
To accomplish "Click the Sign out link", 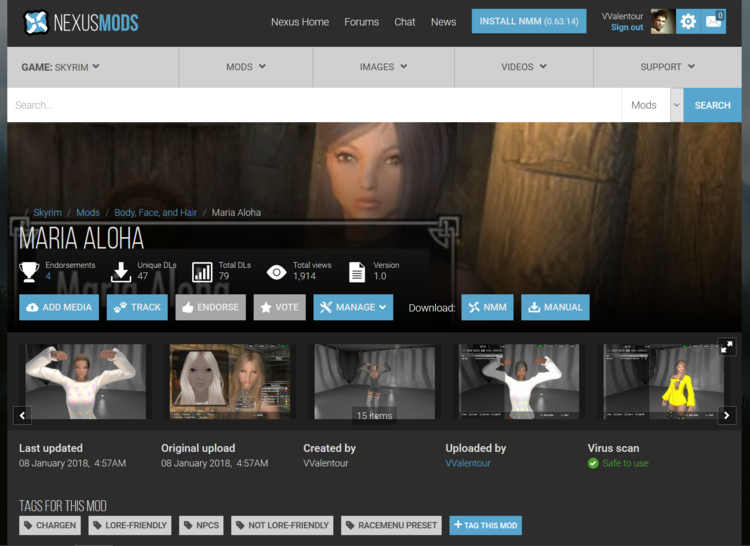I will [x=627, y=27].
